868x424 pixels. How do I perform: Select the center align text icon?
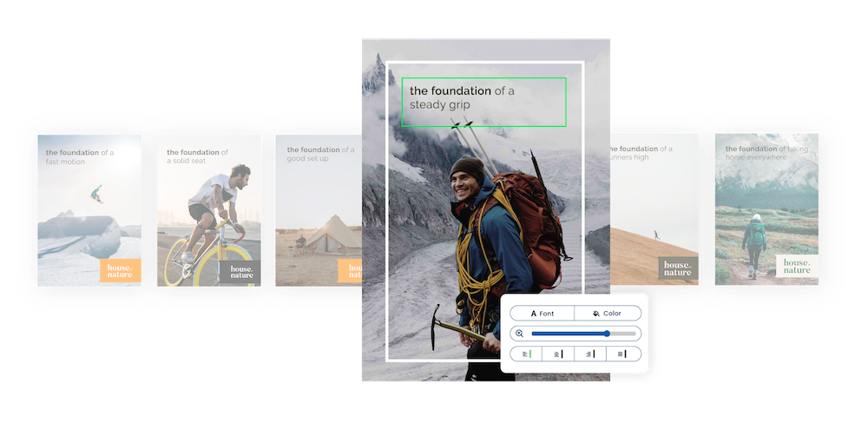[558, 354]
